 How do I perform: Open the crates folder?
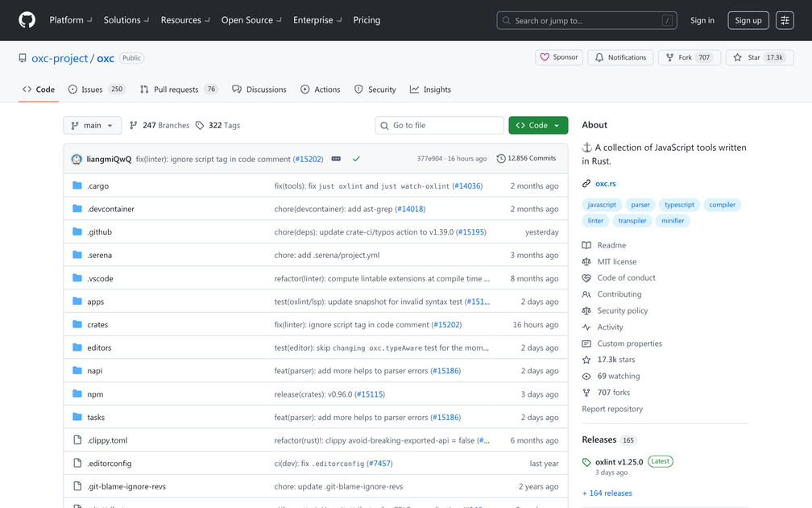click(97, 325)
